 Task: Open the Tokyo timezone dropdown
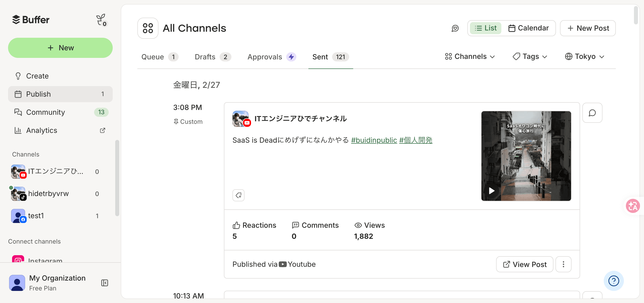pos(584,56)
